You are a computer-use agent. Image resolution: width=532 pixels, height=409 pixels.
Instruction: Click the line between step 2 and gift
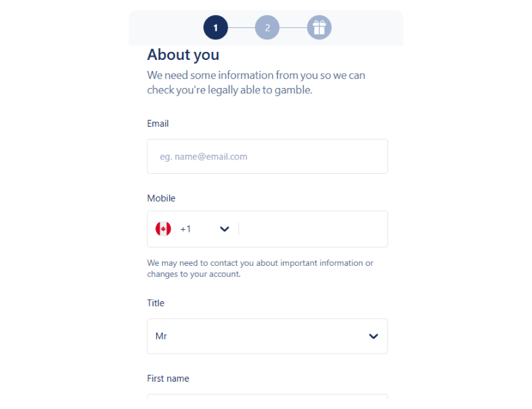point(293,28)
